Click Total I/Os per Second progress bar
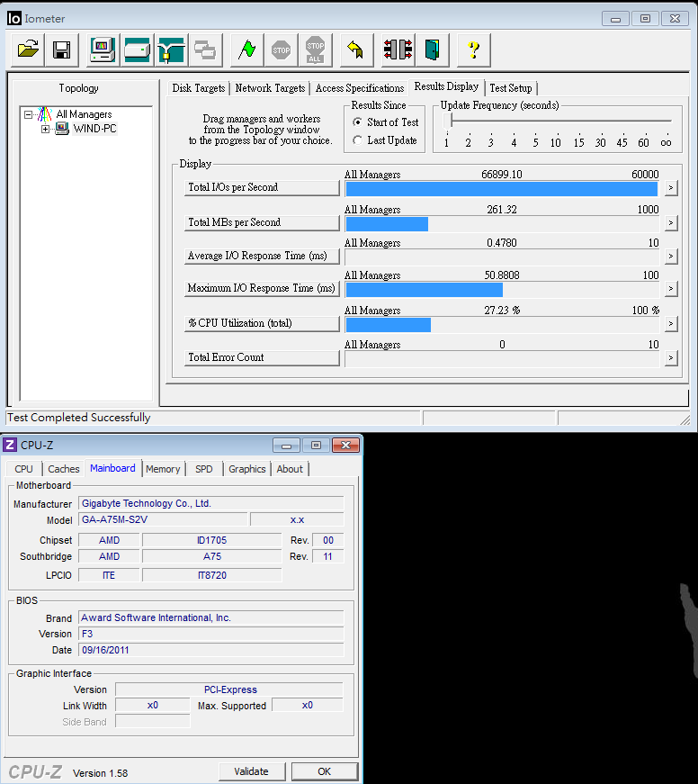698x784 pixels. click(x=502, y=188)
